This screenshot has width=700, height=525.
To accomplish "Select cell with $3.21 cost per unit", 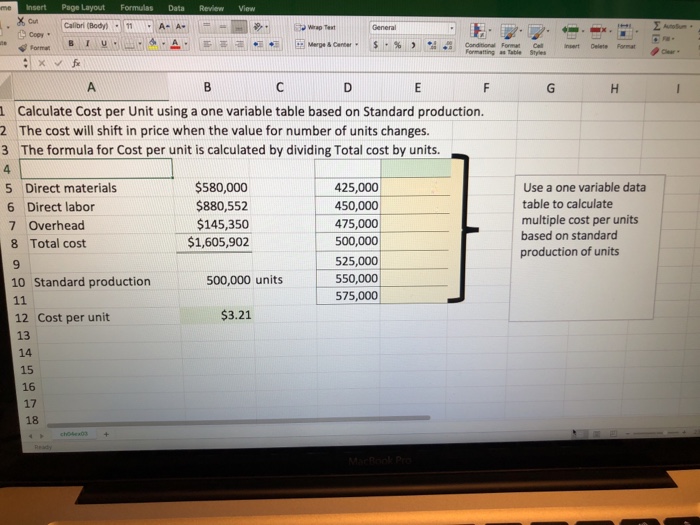I will click(x=217, y=315).
